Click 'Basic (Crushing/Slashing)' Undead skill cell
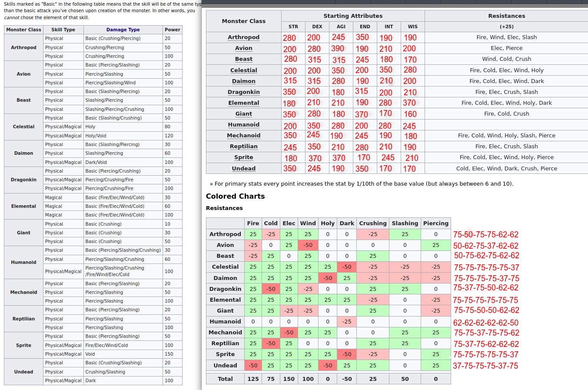 pos(123,363)
